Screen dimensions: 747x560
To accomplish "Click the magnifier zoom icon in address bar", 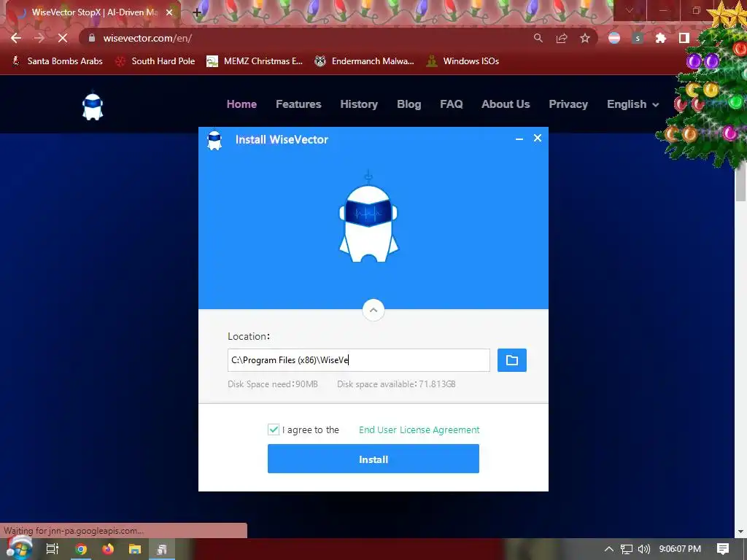I will pos(538,38).
